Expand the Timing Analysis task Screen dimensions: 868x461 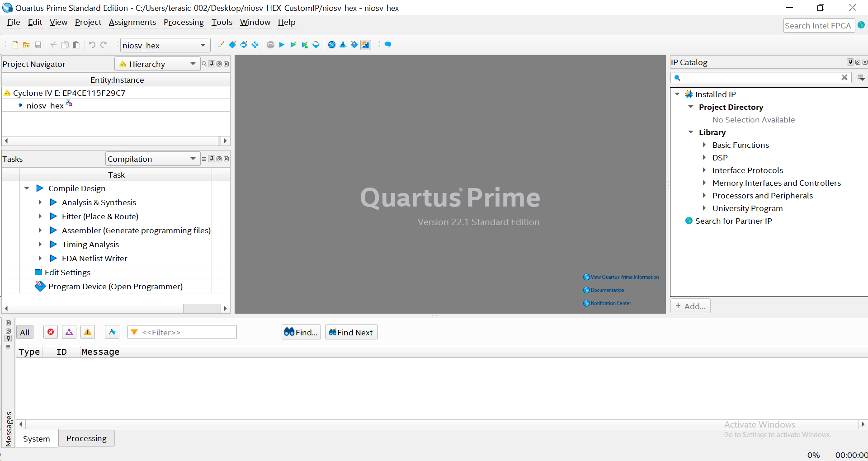(x=40, y=244)
